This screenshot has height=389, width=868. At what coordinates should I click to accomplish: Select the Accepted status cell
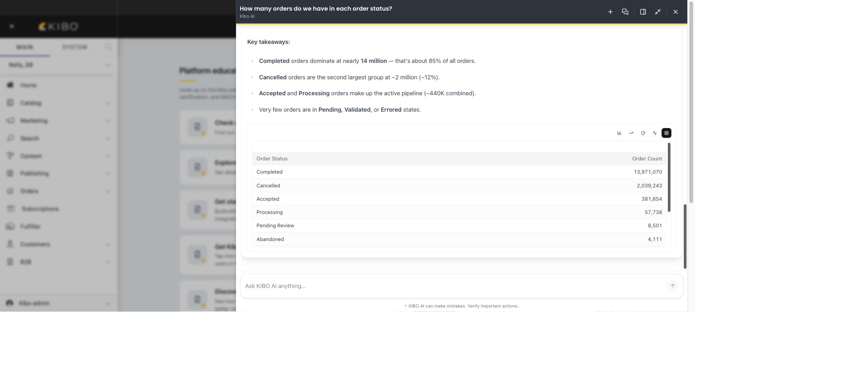267,199
